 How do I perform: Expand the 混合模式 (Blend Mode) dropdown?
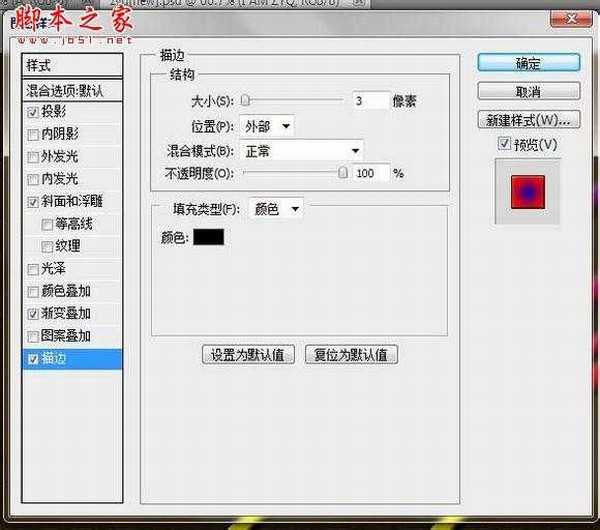301,150
